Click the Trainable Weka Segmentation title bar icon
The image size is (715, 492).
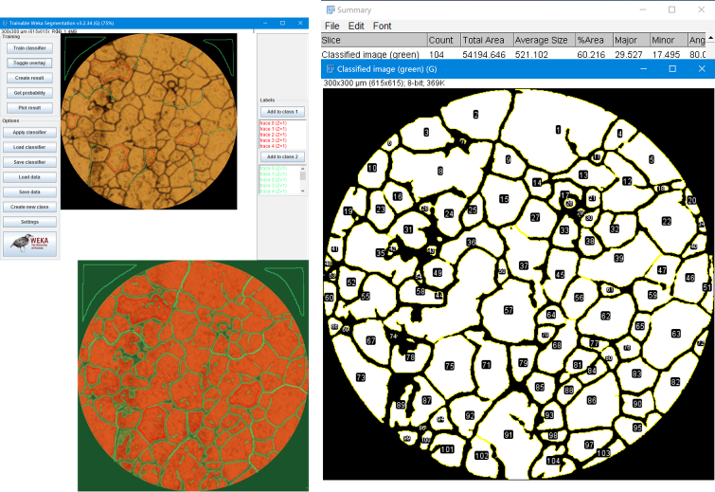tap(5, 23)
